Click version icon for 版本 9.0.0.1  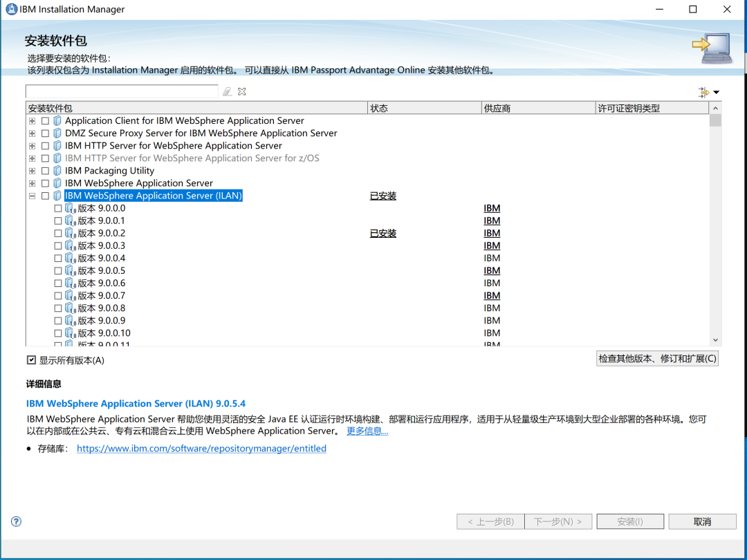[71, 221]
